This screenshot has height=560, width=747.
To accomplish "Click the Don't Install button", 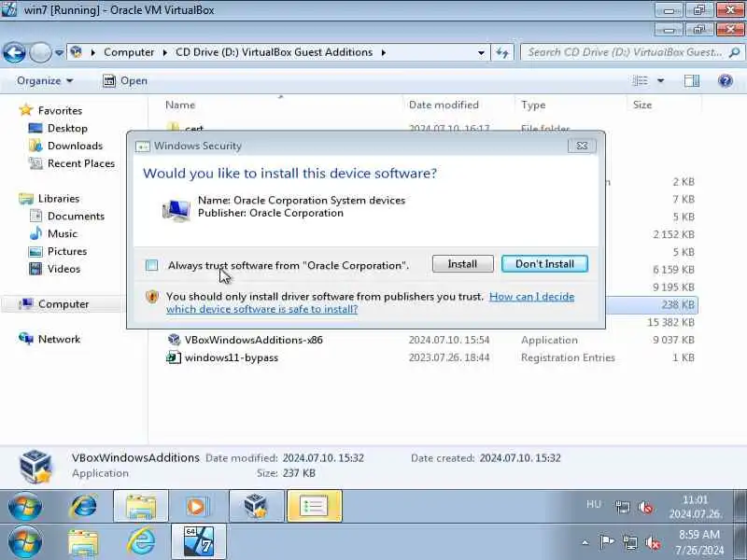I will point(544,264).
